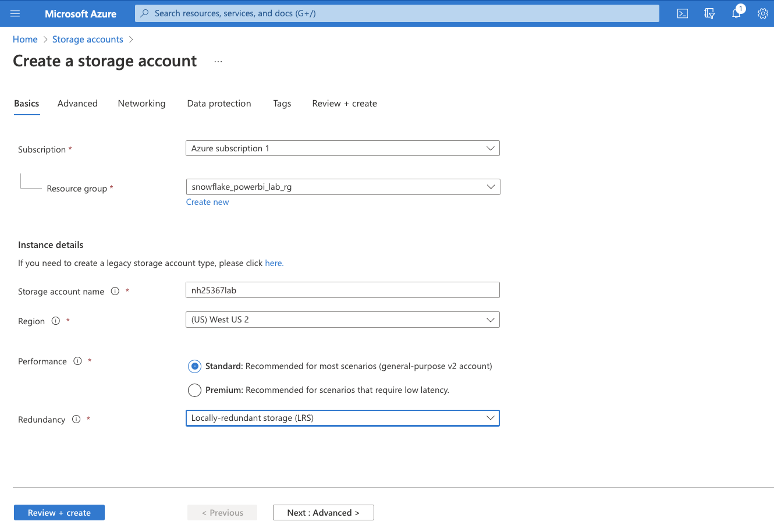Click Create new resource group link
Screen dimensions: 774x532
coord(207,202)
